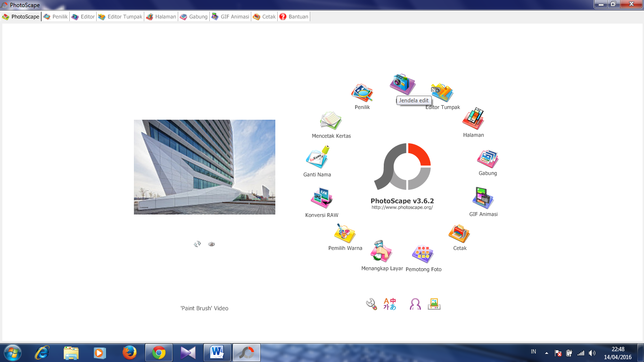The image size is (644, 362).
Task: Launch the Editor Tumpak icon in the circle
Action: coord(442,93)
